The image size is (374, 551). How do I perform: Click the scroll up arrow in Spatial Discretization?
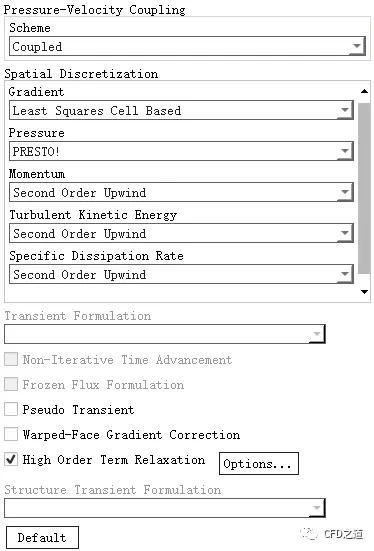coord(364,91)
